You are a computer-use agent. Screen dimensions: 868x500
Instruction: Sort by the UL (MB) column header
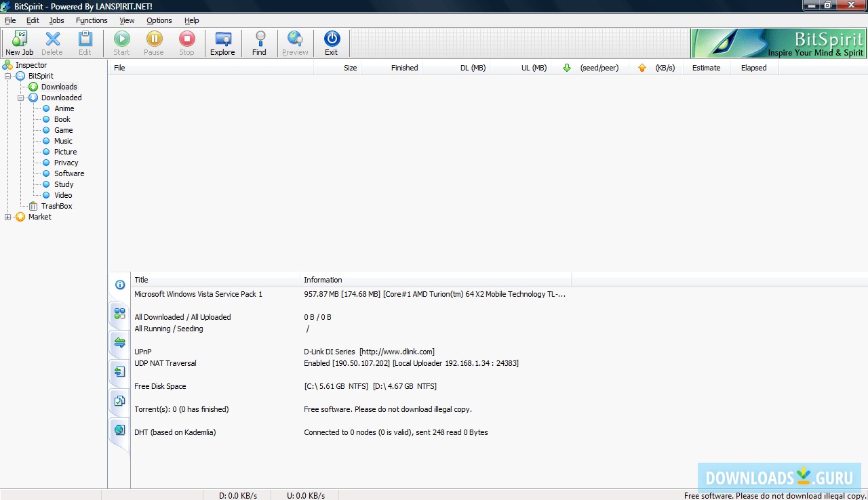521,68
